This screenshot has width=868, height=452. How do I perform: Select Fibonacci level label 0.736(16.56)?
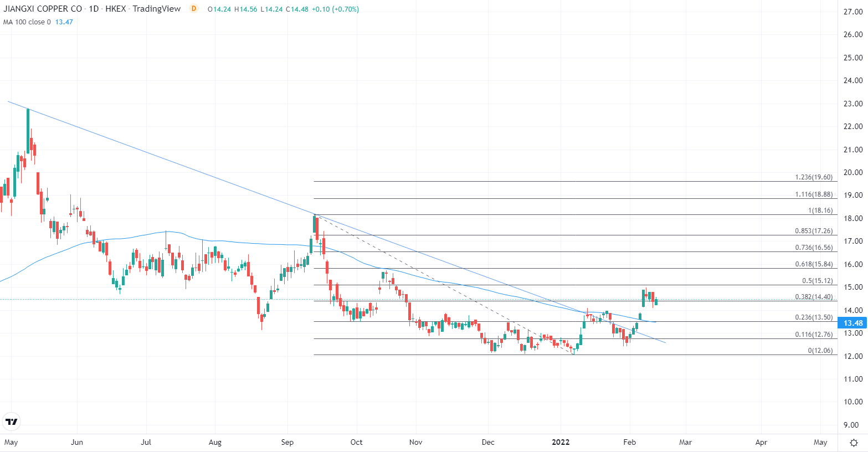pyautogui.click(x=814, y=248)
